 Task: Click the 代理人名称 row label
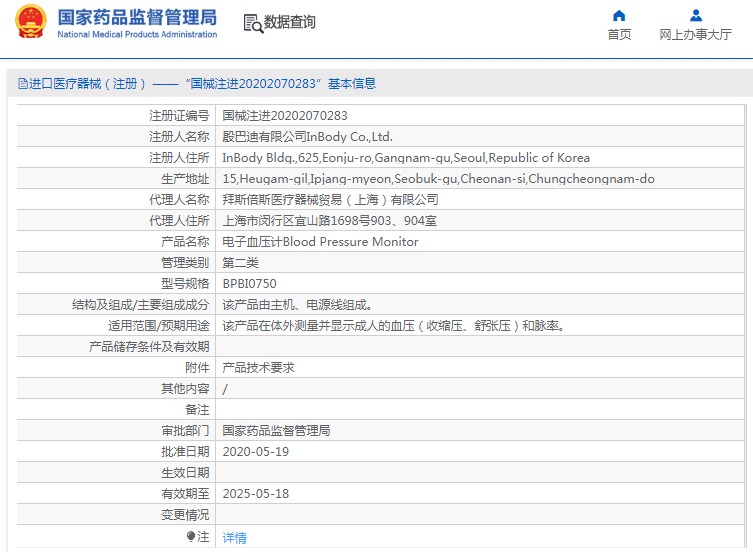coord(179,200)
